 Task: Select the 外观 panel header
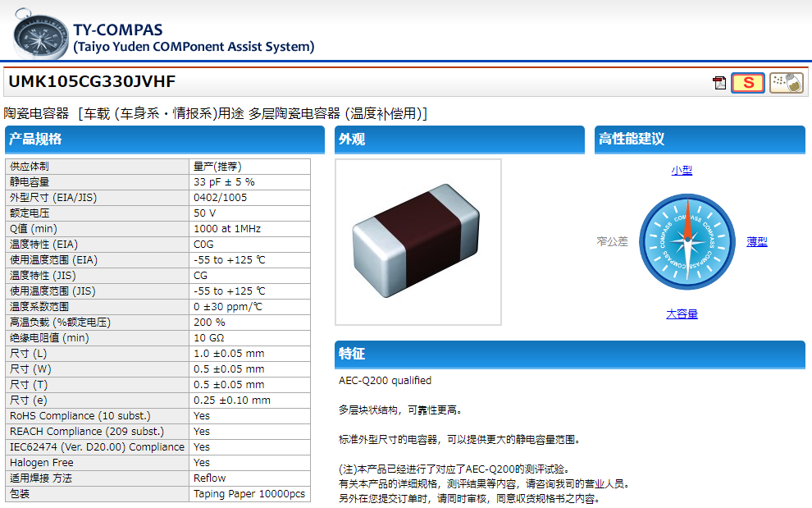coord(459,140)
